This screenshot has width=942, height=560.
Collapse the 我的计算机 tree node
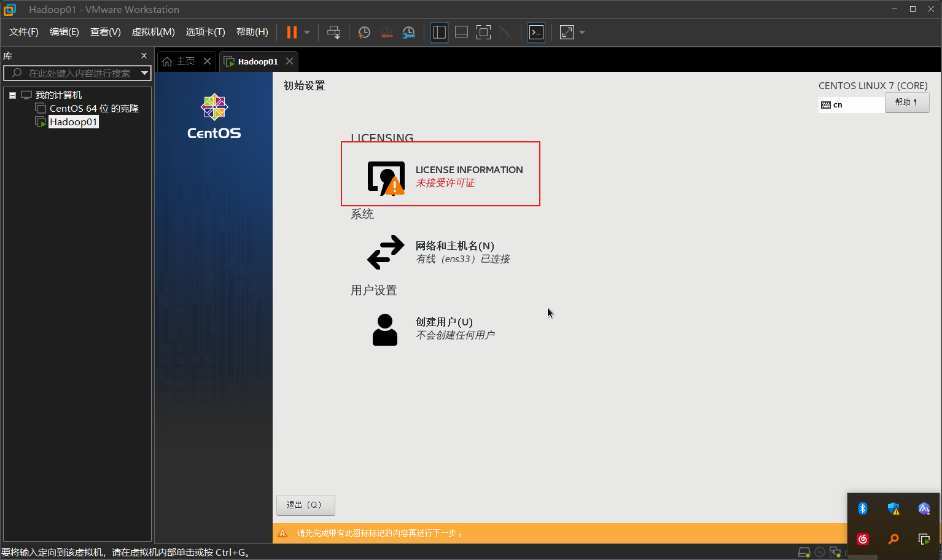12,95
